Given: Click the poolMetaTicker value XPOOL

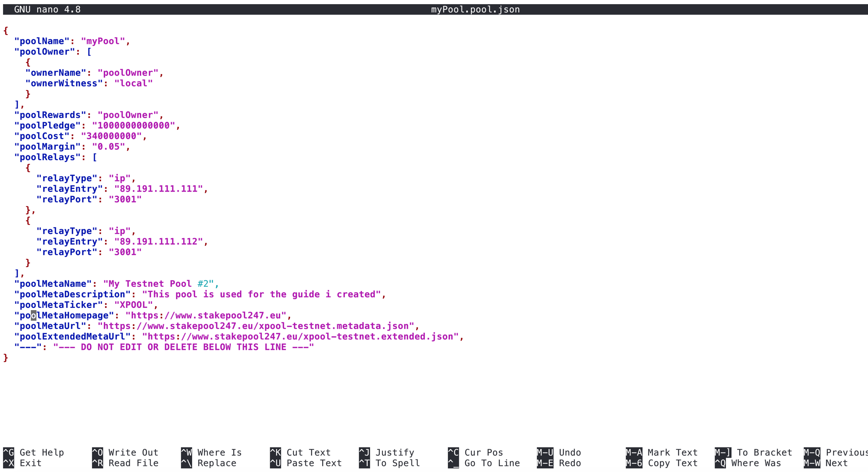Looking at the screenshot, I should coord(134,305).
